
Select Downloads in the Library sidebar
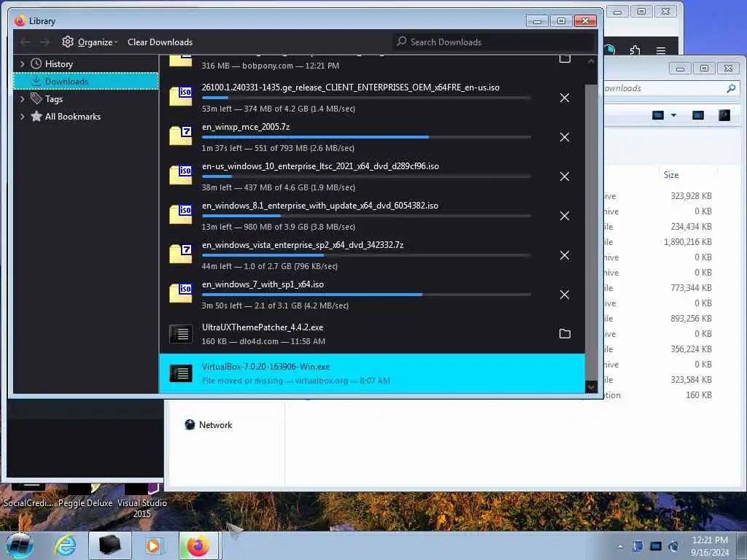coord(86,82)
